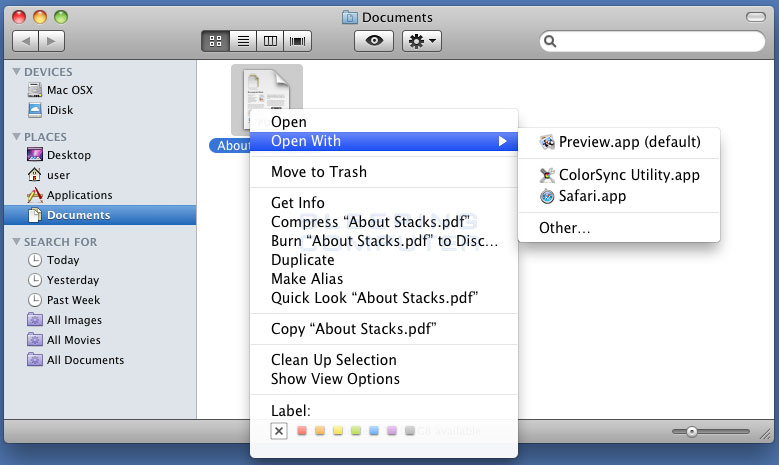Choose Make Alias
Viewport: 779px width, 465px height.
coord(384,279)
